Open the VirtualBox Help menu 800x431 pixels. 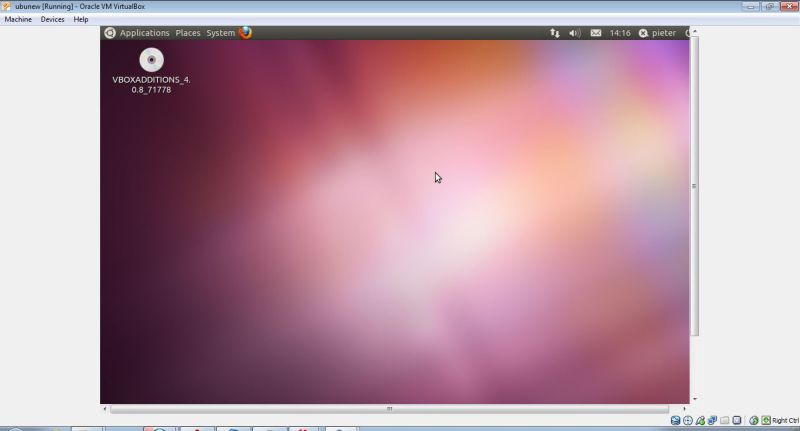pos(81,19)
